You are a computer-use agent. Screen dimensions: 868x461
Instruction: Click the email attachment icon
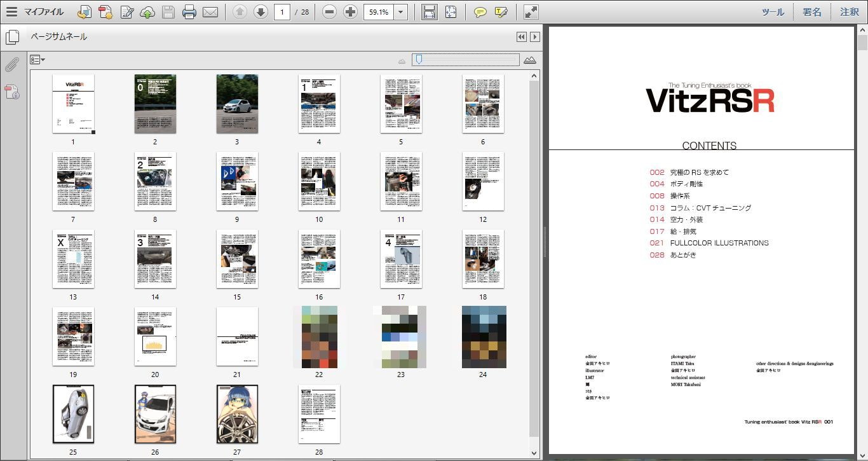(210, 11)
